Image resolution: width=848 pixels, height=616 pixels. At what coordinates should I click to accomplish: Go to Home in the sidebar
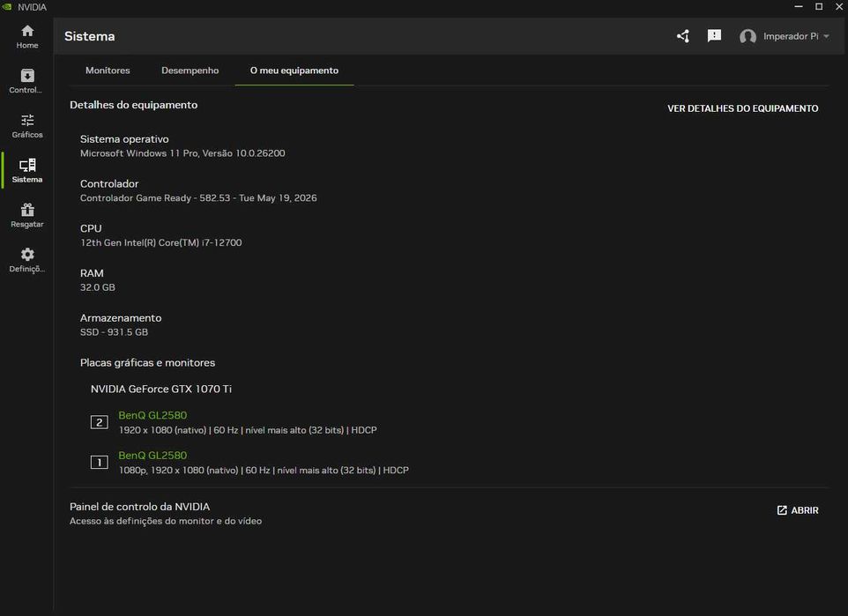tap(27, 37)
